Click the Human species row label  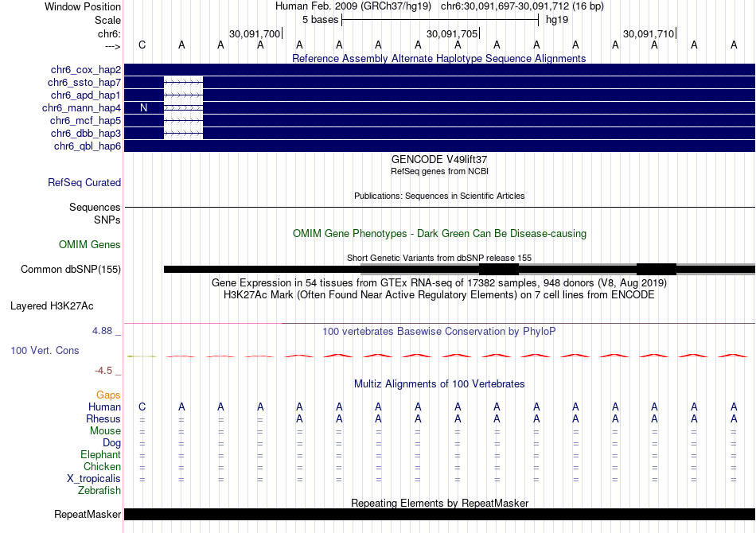(104, 407)
